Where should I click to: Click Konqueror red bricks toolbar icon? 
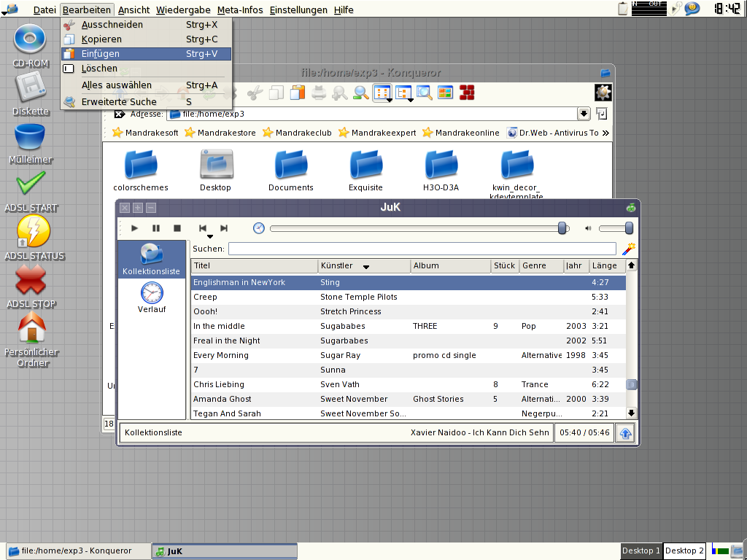[467, 93]
